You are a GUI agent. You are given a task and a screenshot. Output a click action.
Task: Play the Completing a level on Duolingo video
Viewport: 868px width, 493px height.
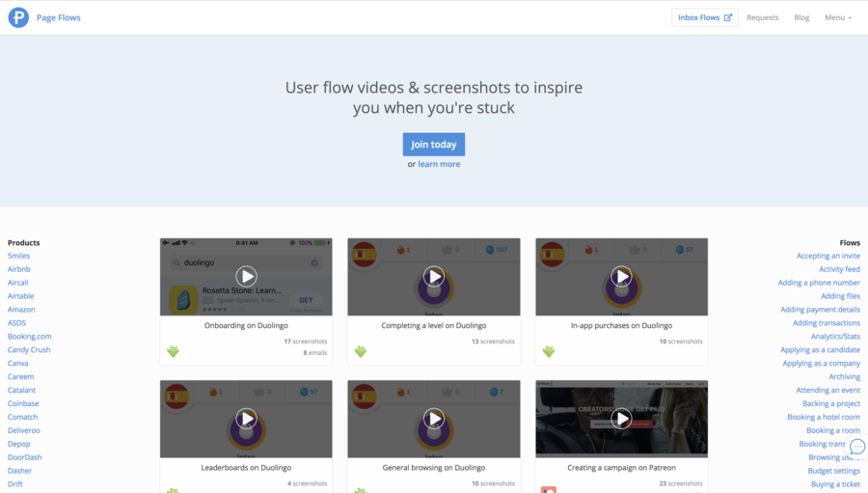pyautogui.click(x=433, y=277)
